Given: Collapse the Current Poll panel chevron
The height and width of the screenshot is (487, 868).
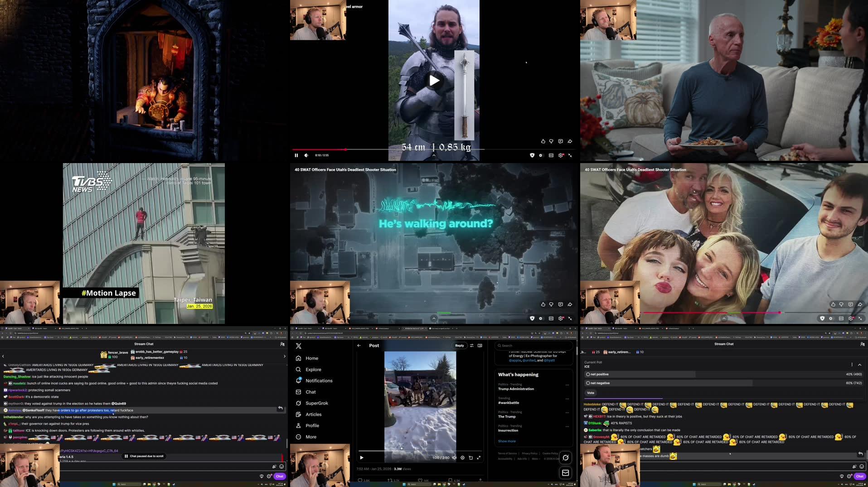Looking at the screenshot, I should tap(860, 364).
